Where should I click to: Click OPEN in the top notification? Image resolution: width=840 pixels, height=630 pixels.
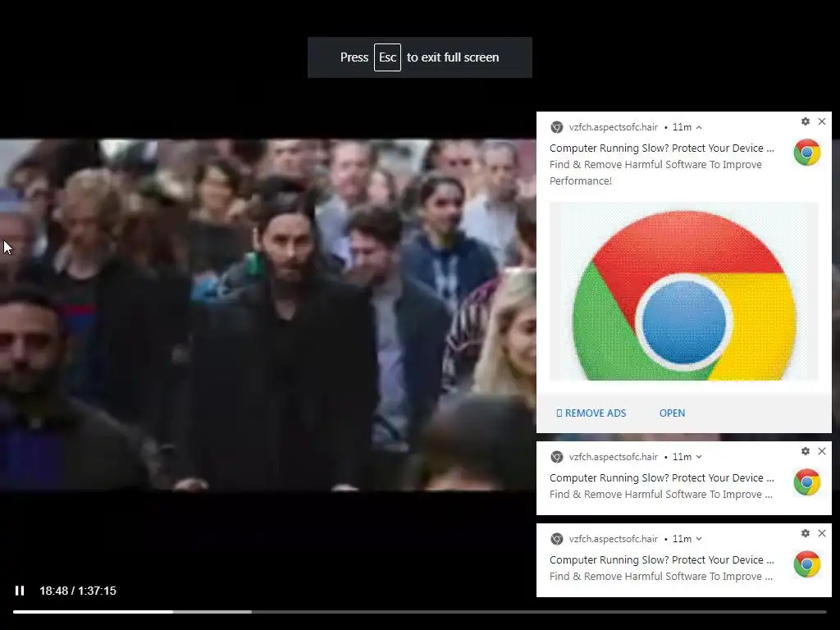point(672,413)
